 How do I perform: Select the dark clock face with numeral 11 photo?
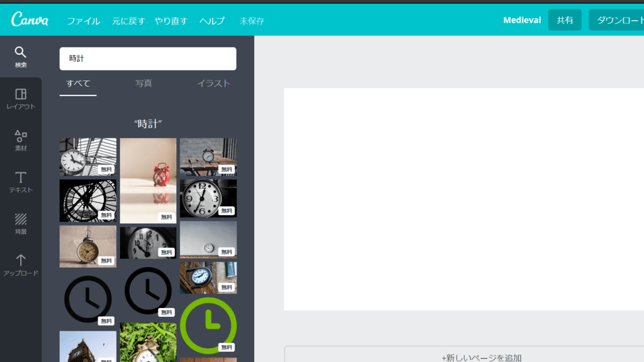click(x=148, y=243)
